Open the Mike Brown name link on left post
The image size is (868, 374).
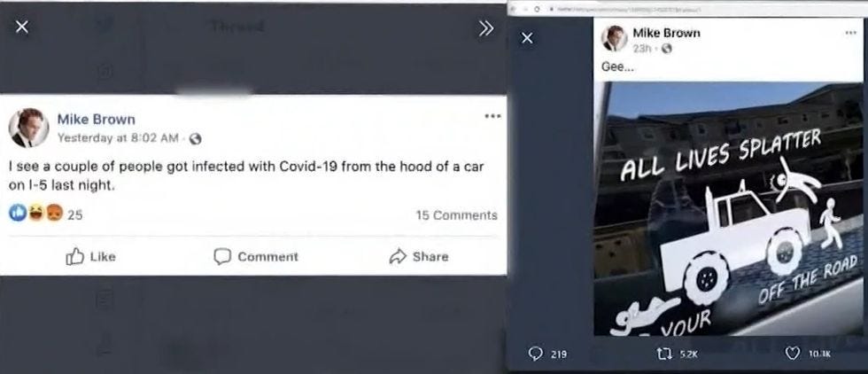[x=96, y=119]
